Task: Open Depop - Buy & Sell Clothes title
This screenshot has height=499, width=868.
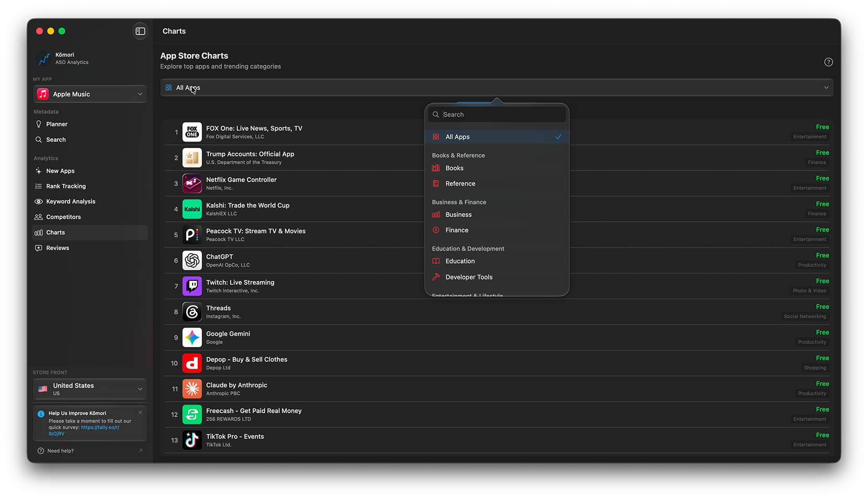Action: coord(246,359)
